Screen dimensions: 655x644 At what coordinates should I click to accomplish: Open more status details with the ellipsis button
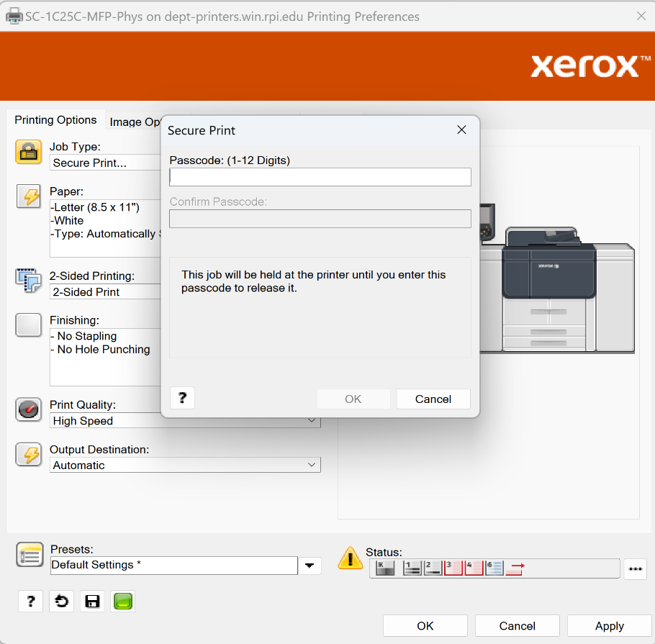click(x=636, y=569)
